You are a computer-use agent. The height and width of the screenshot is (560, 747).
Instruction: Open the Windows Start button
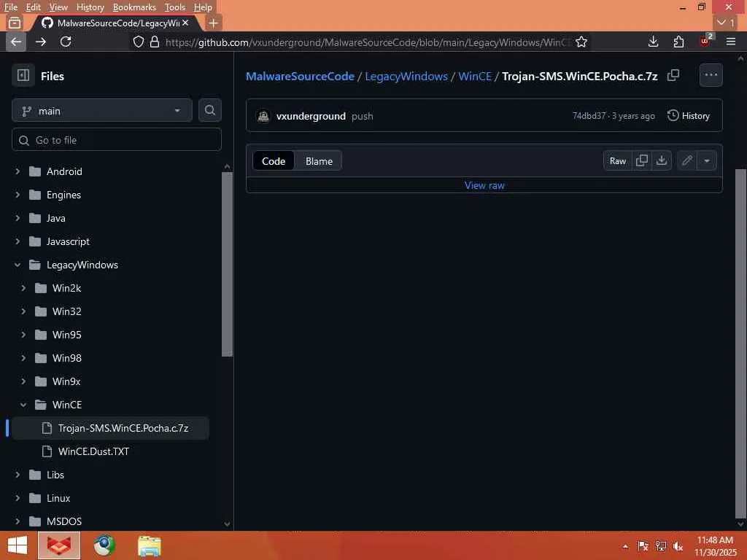[18, 545]
